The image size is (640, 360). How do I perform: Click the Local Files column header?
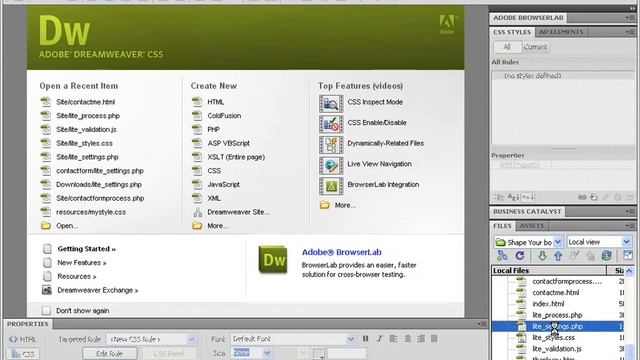[x=549, y=271]
